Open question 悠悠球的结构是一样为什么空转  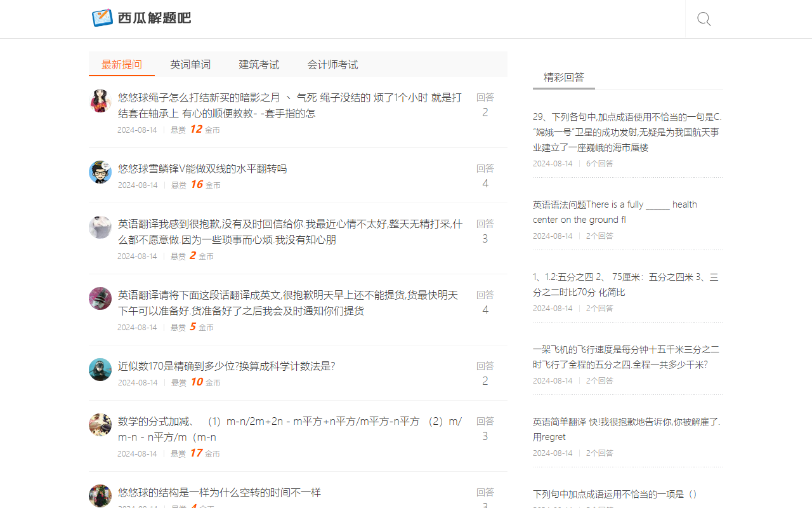[x=219, y=493]
